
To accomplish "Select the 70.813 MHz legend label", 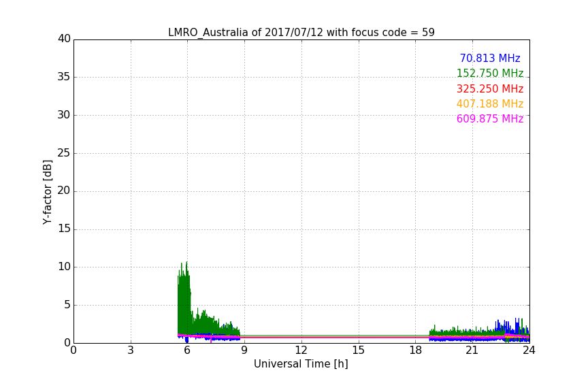I will coord(490,58).
